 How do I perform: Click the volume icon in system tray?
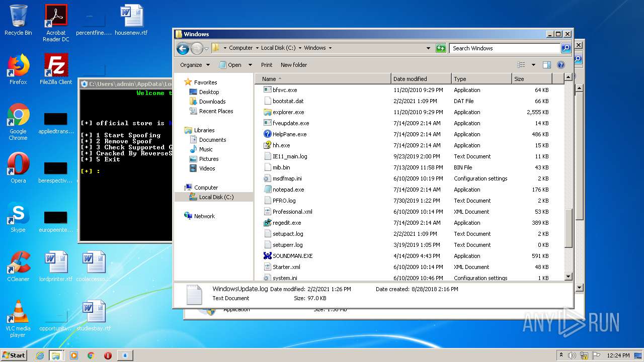(572, 355)
